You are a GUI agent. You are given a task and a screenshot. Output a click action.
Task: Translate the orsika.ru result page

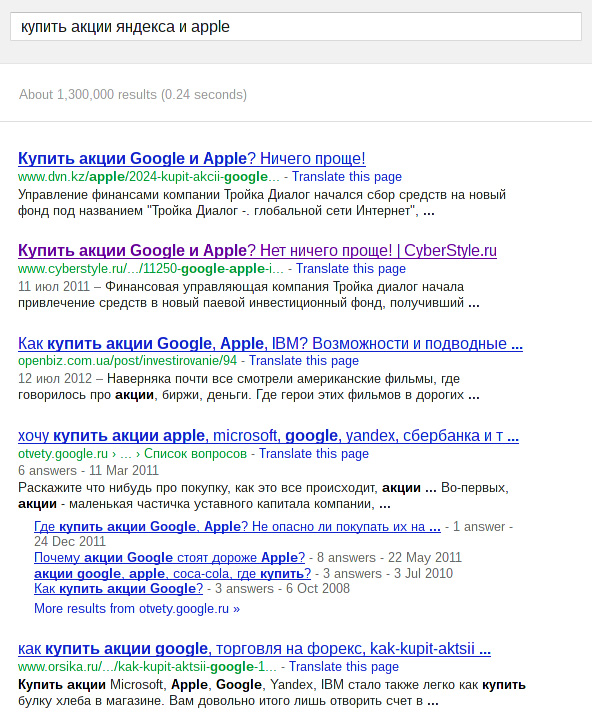pyautogui.click(x=344, y=667)
